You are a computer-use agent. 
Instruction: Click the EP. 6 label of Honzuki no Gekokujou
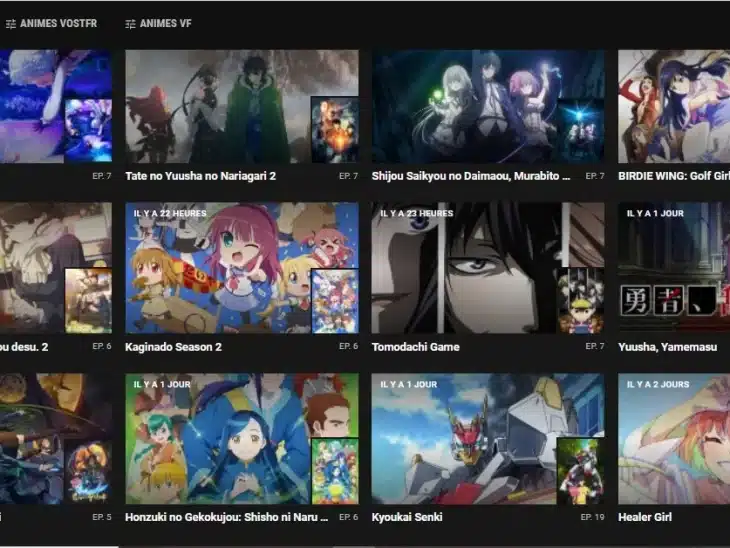[349, 517]
